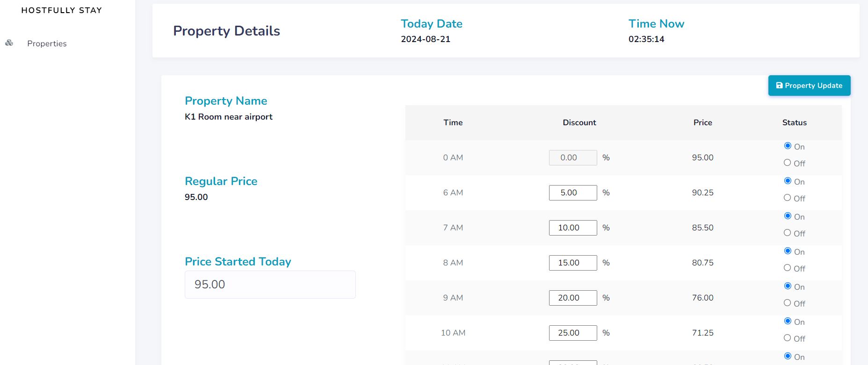Screen dimensions: 868x365
Task: Click the HOSTFULLY STAY brand link
Action: coord(61,10)
